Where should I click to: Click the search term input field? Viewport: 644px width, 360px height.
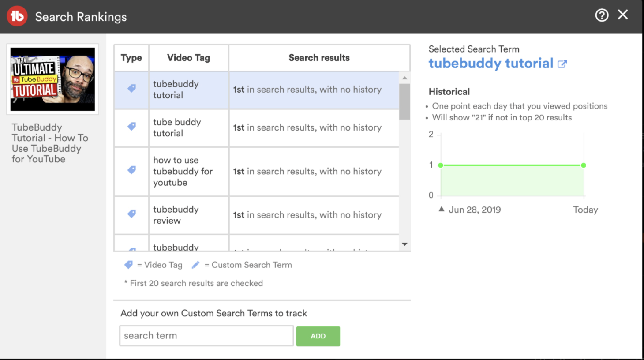[x=206, y=336]
